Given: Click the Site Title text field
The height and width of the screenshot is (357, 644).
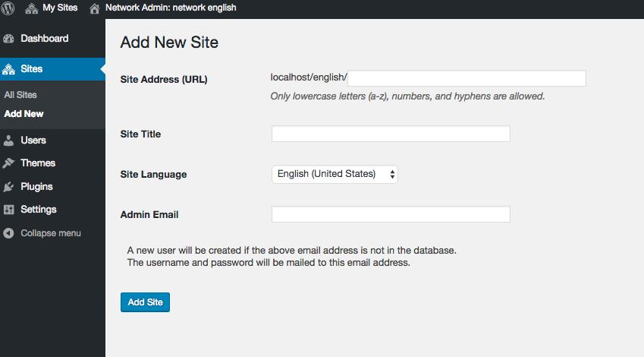Looking at the screenshot, I should tap(391, 134).
